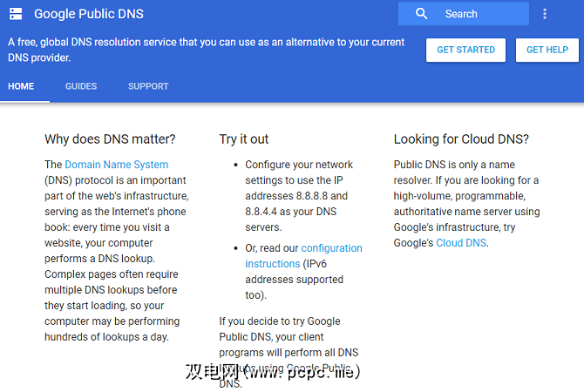The width and height of the screenshot is (584, 392).
Task: Click the "Why does DNS matter?" heading
Action: point(110,139)
